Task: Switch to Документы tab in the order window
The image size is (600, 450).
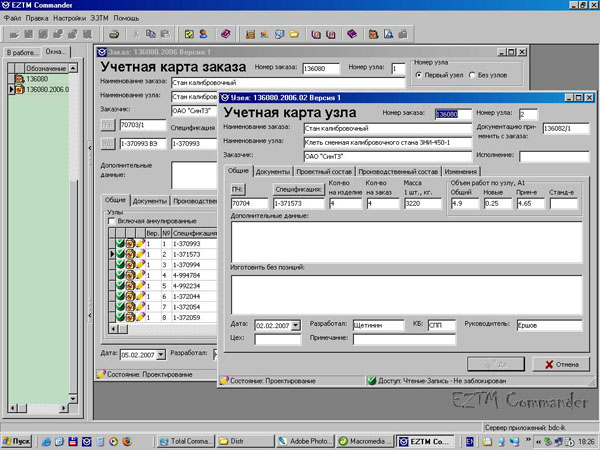Action: [150, 201]
